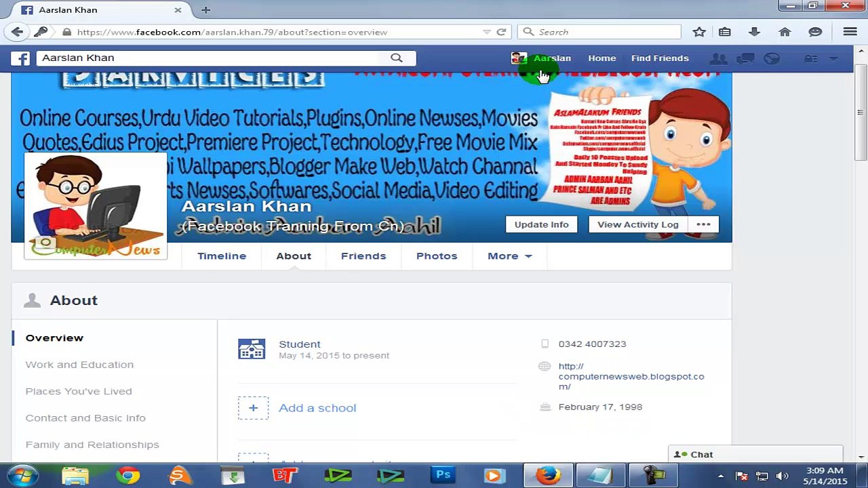This screenshot has height=488, width=868.
Task: Open Places You've Lived section
Action: point(79,391)
